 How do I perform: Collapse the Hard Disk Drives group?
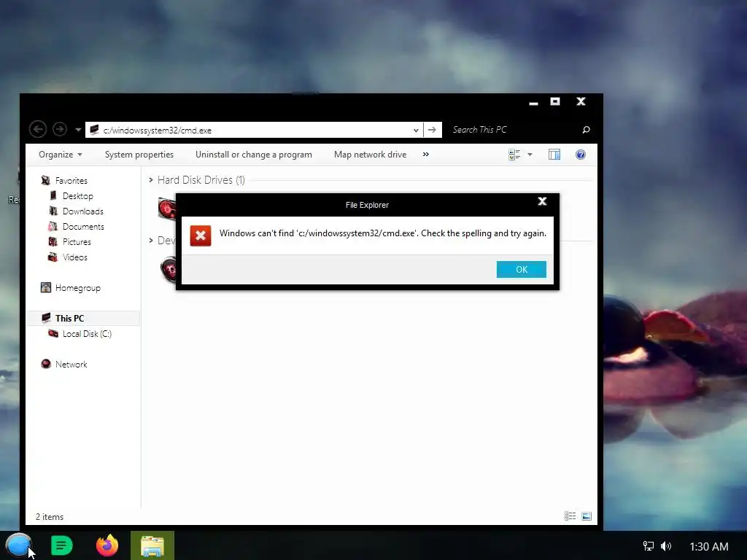coord(150,180)
